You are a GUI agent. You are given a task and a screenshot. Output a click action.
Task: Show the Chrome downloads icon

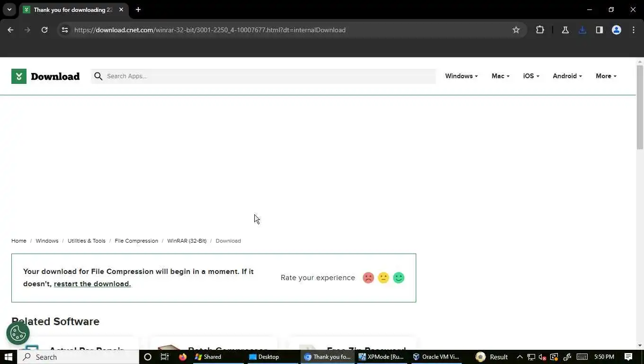582,30
